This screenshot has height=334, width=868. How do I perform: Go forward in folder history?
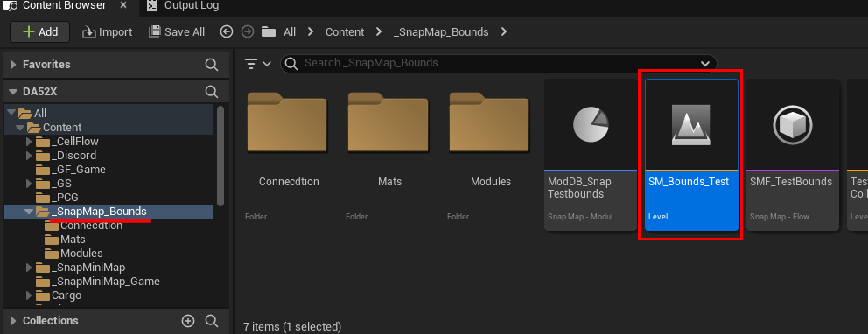click(248, 32)
